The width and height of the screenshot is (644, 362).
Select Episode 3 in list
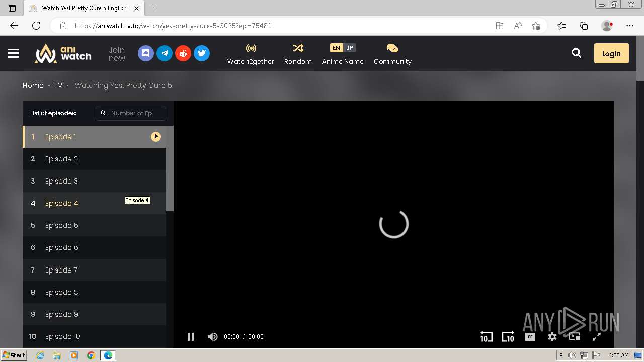(95, 181)
